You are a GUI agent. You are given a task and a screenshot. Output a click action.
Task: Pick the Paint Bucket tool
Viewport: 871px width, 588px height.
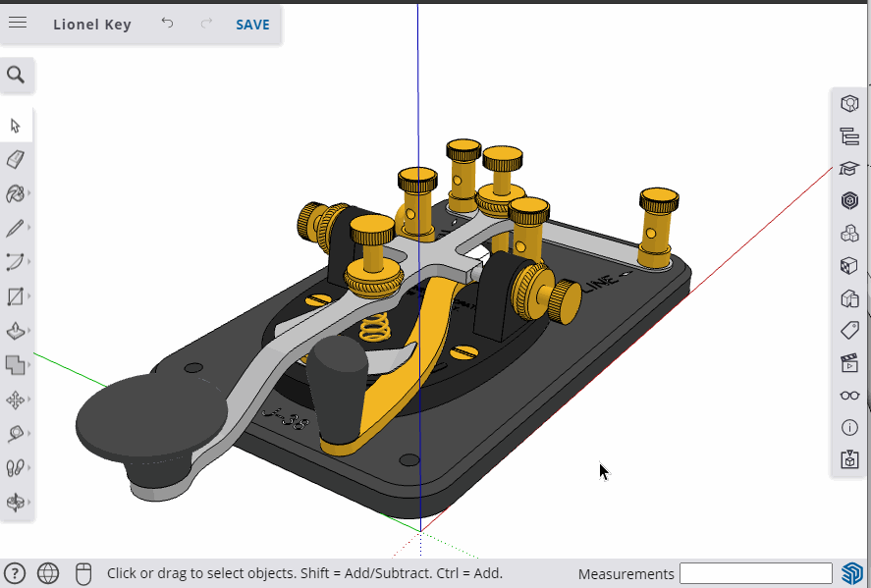coord(15,193)
